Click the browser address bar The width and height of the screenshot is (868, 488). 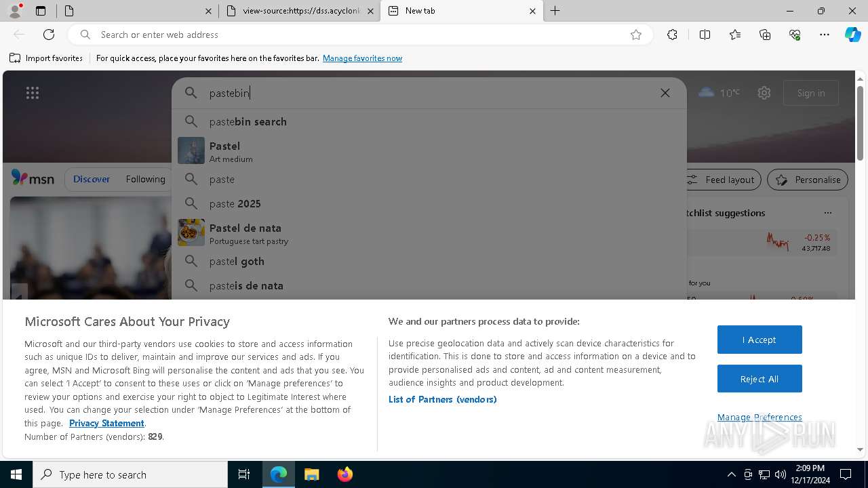359,35
